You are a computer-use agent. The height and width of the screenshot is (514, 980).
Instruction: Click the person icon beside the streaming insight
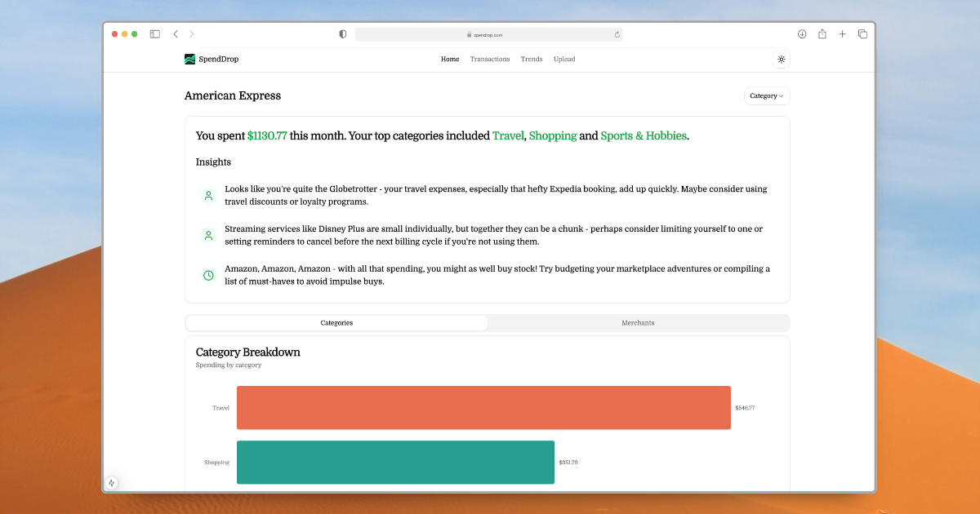click(x=208, y=235)
